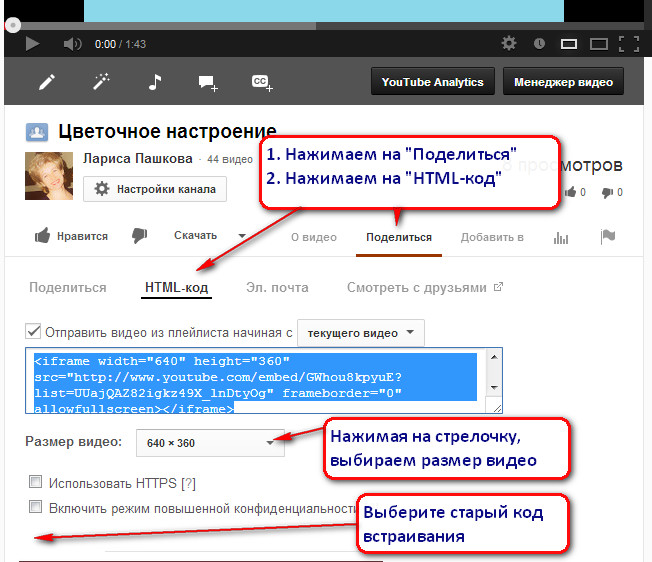Open the statistics bar chart icon
Viewport: 652px width, 562px height.
pos(561,238)
